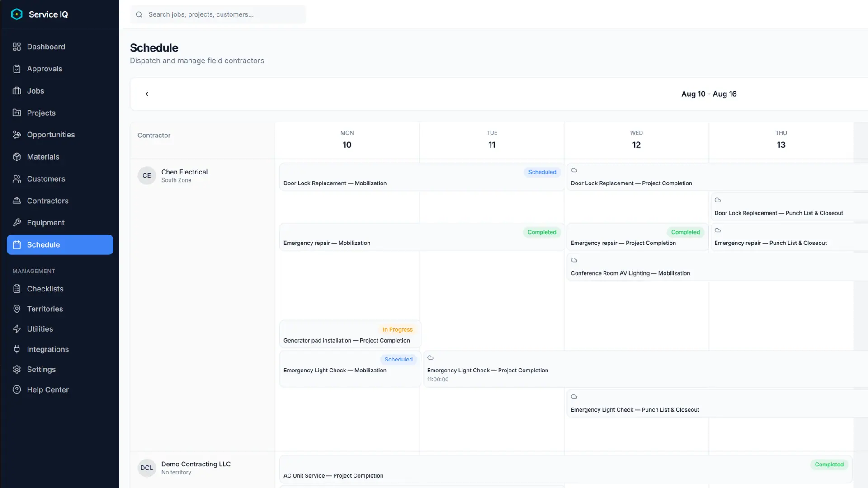Image resolution: width=868 pixels, height=488 pixels.
Task: Click the search jobs, projects, customers field
Action: (x=218, y=14)
